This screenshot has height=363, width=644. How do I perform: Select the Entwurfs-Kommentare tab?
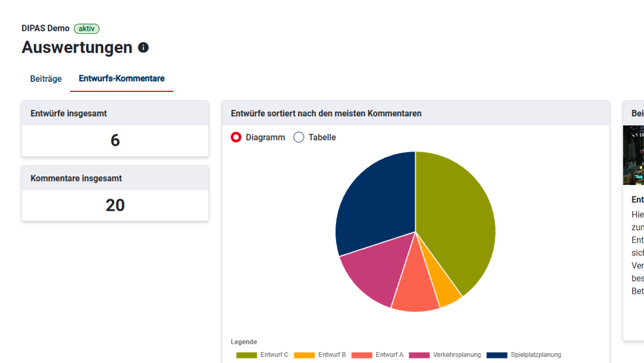tap(122, 78)
